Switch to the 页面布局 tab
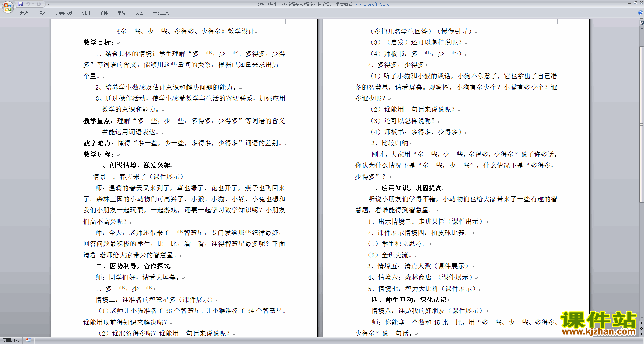The image size is (644, 344). [x=64, y=13]
